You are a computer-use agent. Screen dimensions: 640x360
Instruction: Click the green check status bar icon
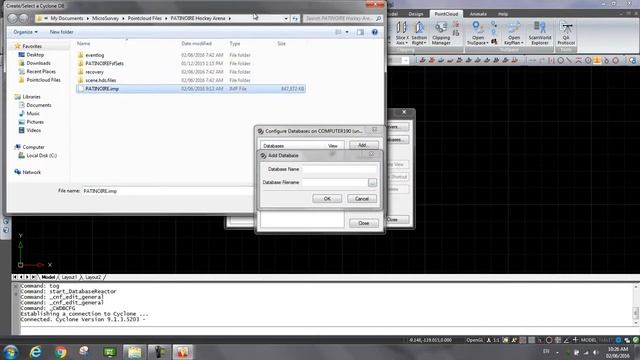[636, 340]
